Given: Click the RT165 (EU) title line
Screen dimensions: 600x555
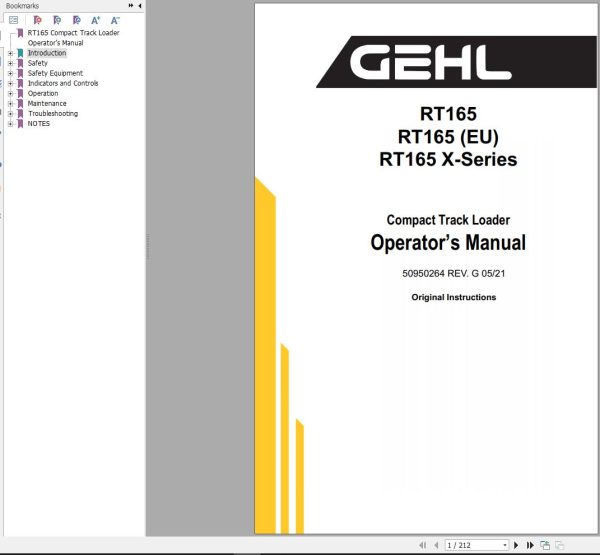Looking at the screenshot, I should pyautogui.click(x=448, y=137).
